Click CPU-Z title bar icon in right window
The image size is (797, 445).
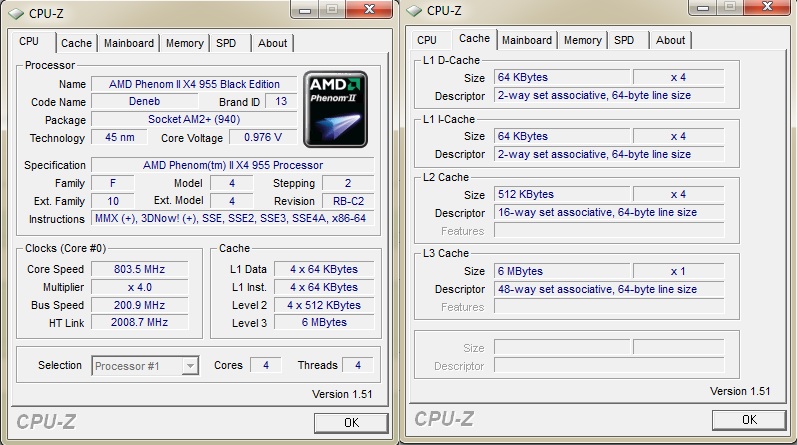click(414, 11)
